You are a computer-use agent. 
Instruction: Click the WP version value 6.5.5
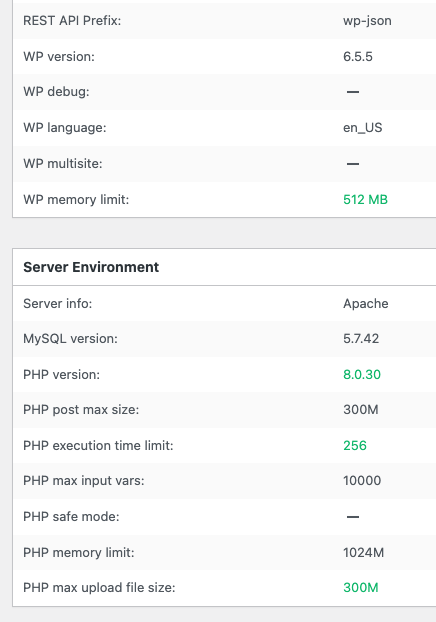coord(358,56)
